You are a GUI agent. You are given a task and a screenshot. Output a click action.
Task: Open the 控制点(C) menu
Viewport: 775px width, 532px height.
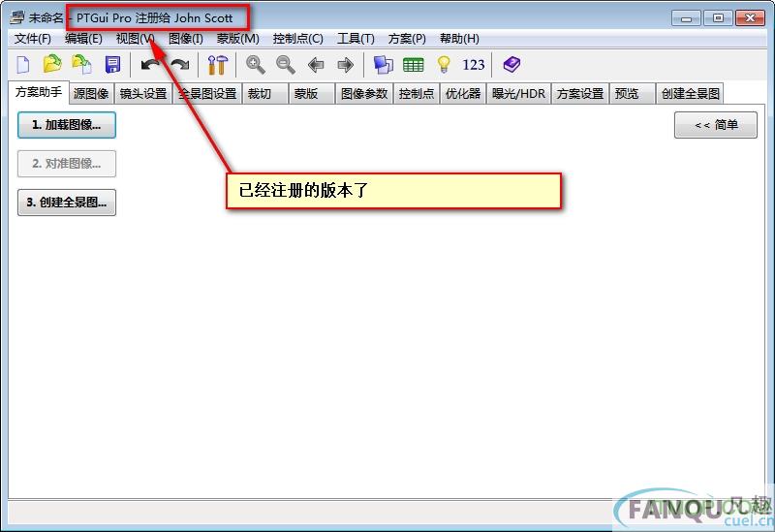298,39
